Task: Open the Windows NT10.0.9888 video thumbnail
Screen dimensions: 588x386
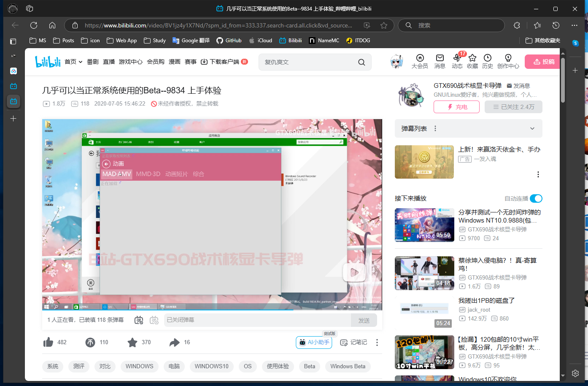Action: coord(424,225)
